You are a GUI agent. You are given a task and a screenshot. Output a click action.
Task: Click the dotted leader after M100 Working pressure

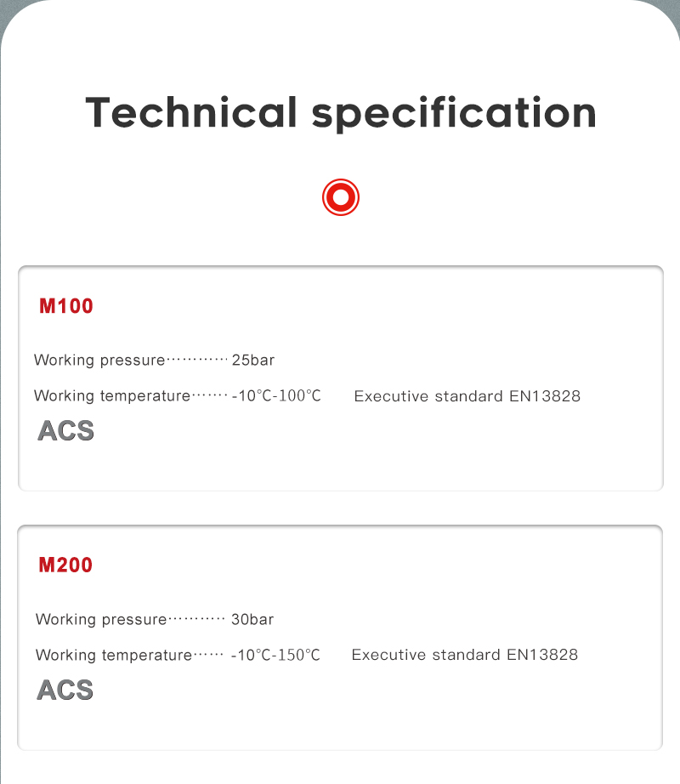197,361
